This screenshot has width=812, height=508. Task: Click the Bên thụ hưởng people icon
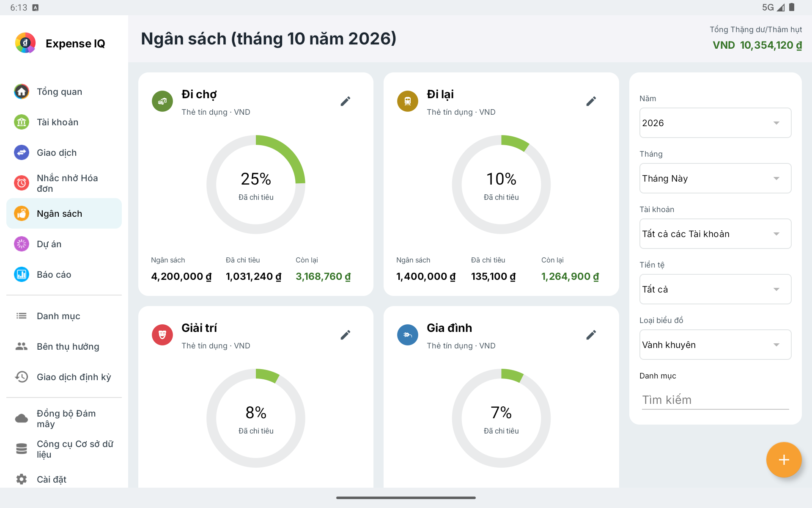tap(22, 346)
